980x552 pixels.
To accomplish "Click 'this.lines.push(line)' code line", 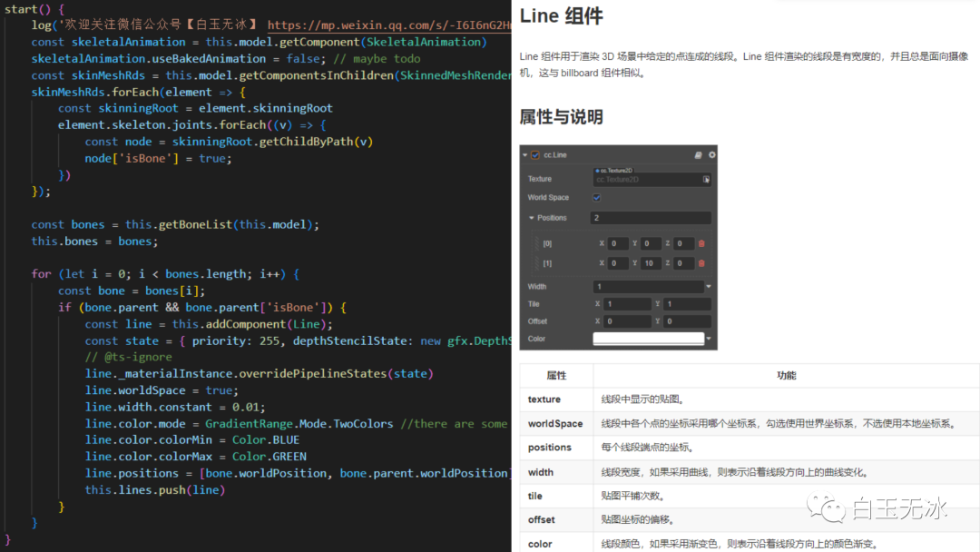I will pyautogui.click(x=155, y=490).
